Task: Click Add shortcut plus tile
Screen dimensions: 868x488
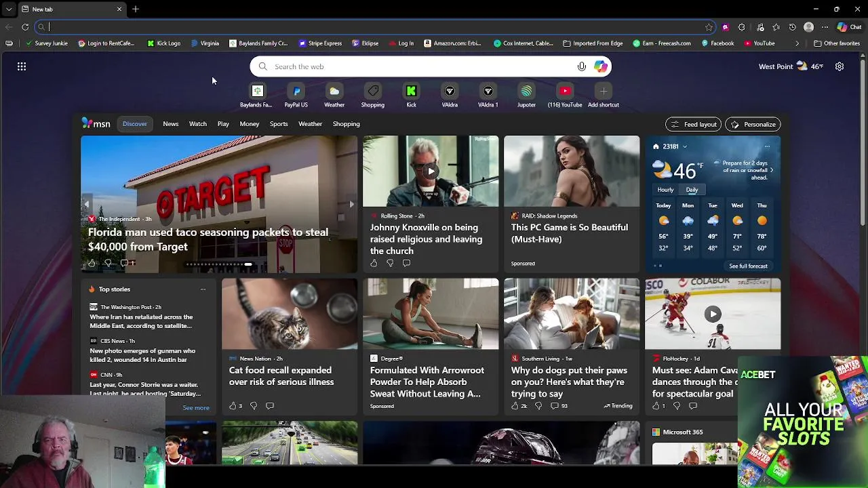Action: click(603, 96)
